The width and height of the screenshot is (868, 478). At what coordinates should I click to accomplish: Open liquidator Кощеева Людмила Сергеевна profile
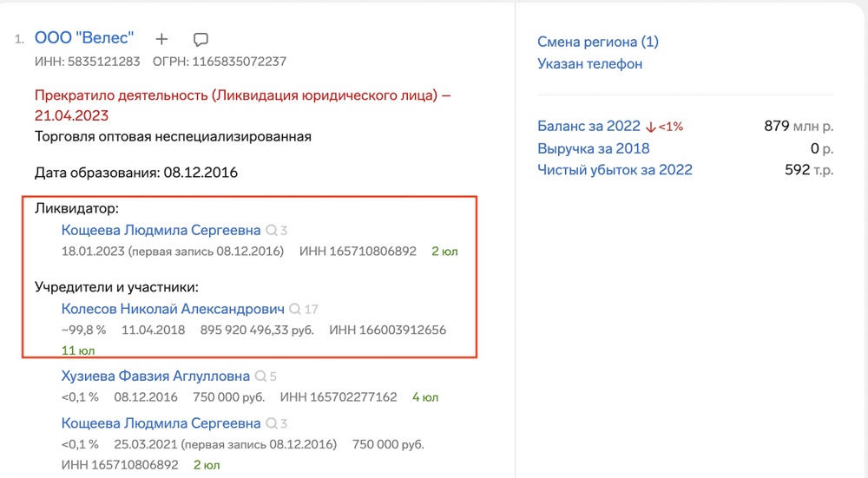(161, 231)
